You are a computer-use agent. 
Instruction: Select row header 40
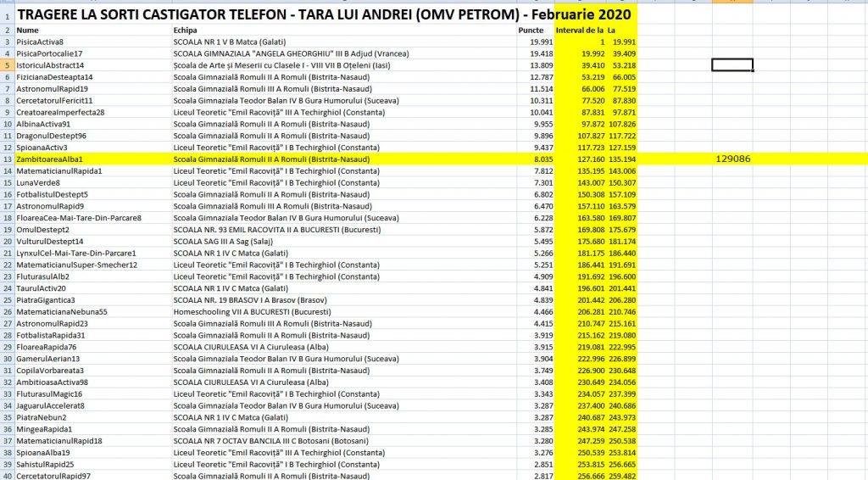pos(7,476)
